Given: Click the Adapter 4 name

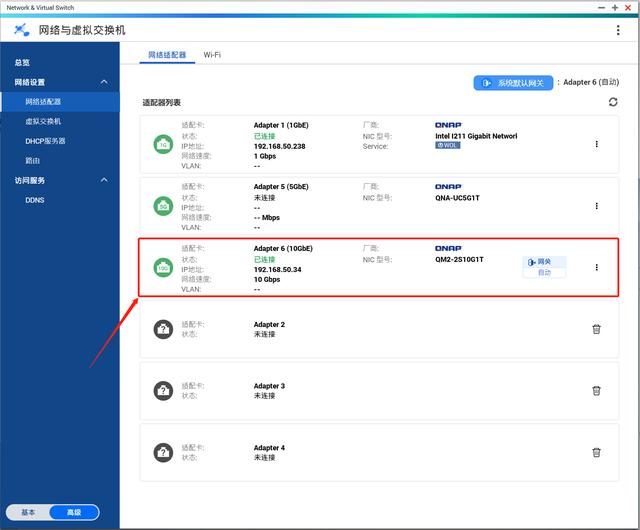Looking at the screenshot, I should [269, 448].
